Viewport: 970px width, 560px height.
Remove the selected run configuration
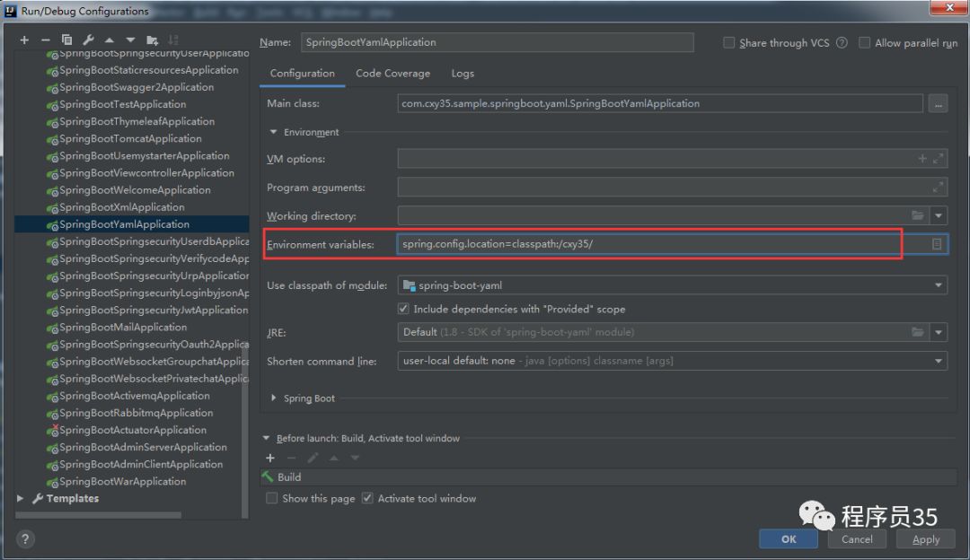point(46,39)
